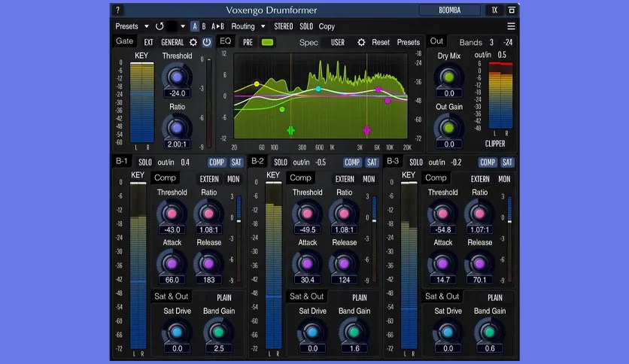The image size is (629, 364).
Task: Click B-3 Sat Drive knob
Action: [448, 332]
